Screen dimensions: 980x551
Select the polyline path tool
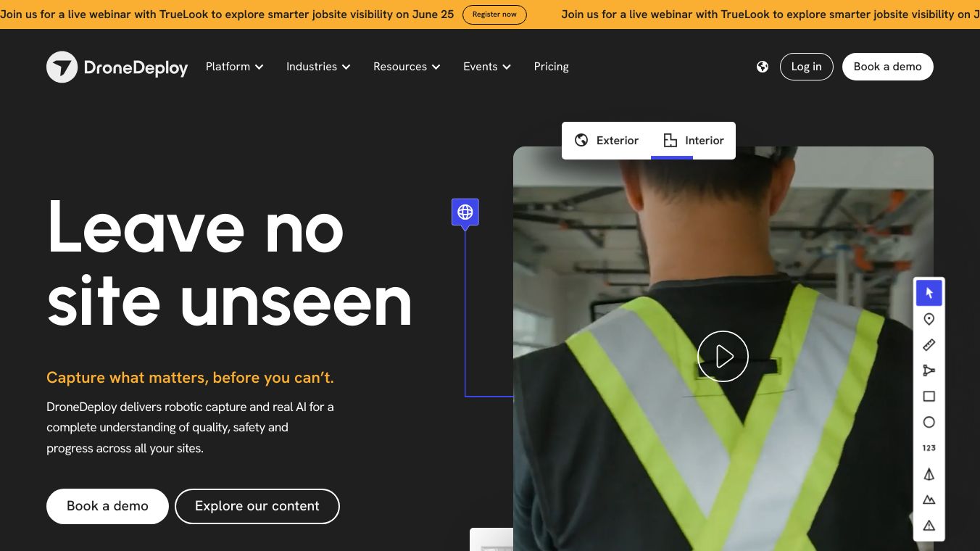pos(929,370)
